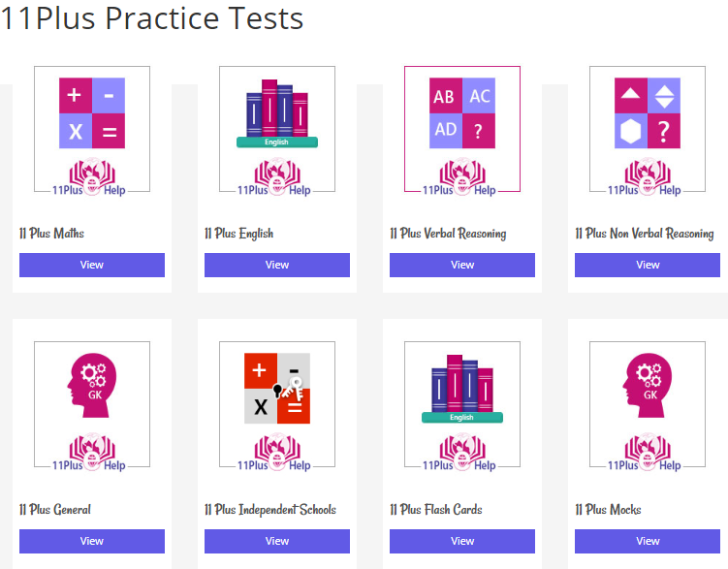728x569 pixels.
Task: Click View under 11 Plus Mocks
Action: [x=648, y=541]
